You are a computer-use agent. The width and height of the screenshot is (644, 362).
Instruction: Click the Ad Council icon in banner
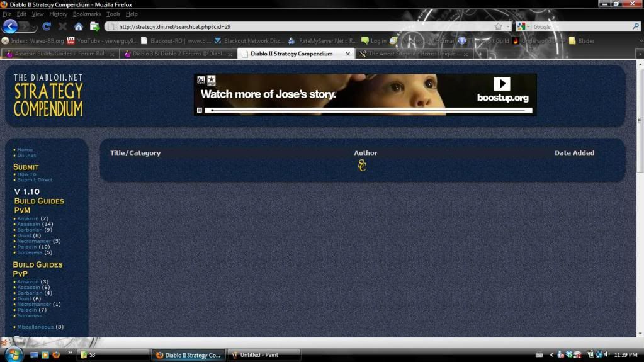pyautogui.click(x=200, y=80)
